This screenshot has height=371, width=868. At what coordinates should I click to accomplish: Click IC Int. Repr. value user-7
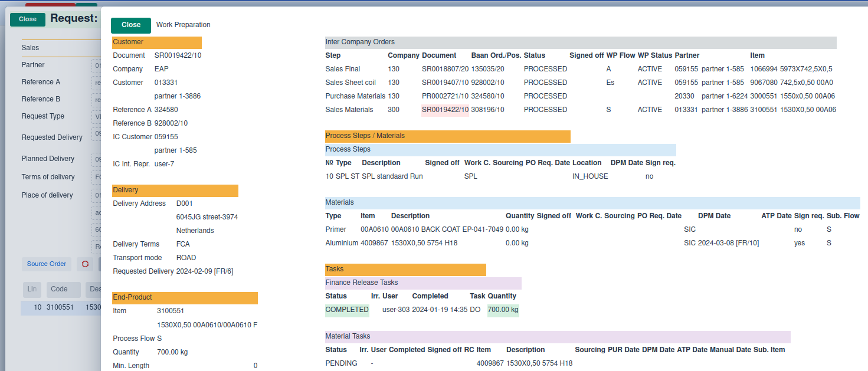tap(164, 164)
